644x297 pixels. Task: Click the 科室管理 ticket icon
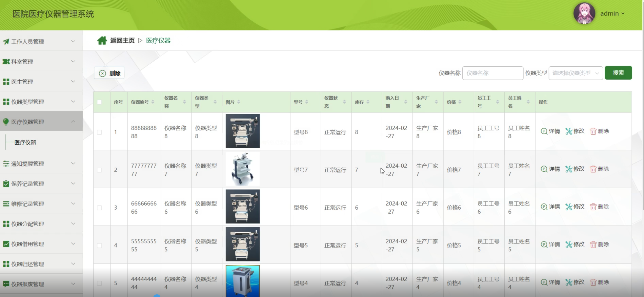tap(6, 62)
